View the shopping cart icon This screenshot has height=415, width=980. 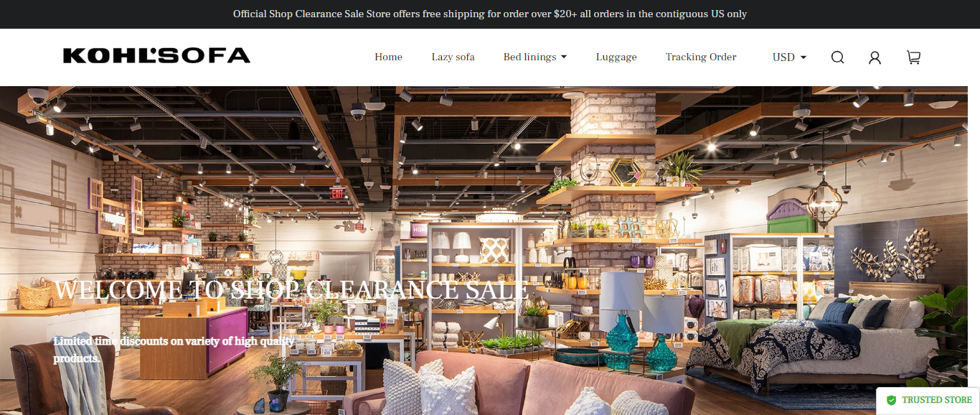(913, 57)
